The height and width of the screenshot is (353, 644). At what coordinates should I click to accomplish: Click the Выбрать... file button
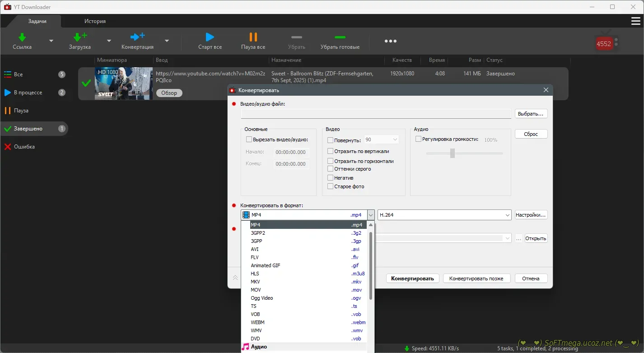(x=531, y=114)
